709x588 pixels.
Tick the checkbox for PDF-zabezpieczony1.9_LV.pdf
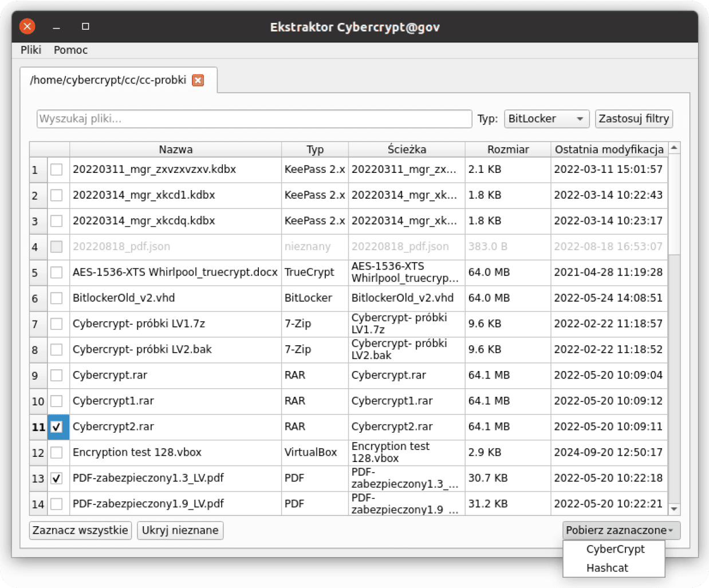[56, 504]
